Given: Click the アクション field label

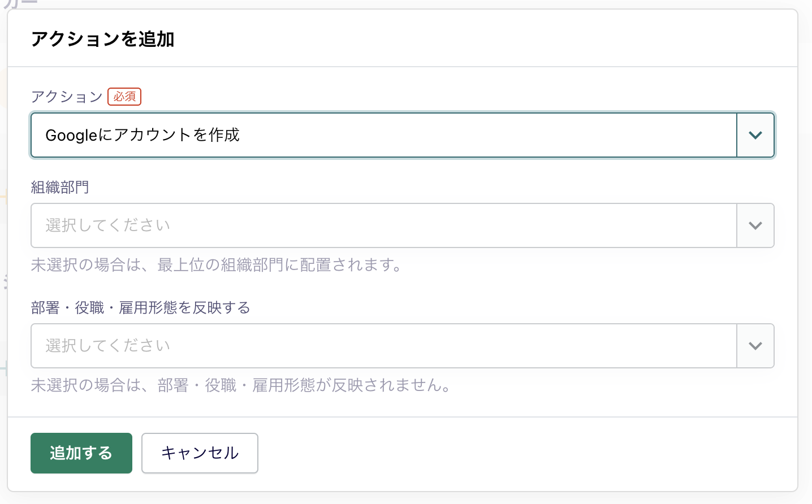Looking at the screenshot, I should click(x=67, y=97).
